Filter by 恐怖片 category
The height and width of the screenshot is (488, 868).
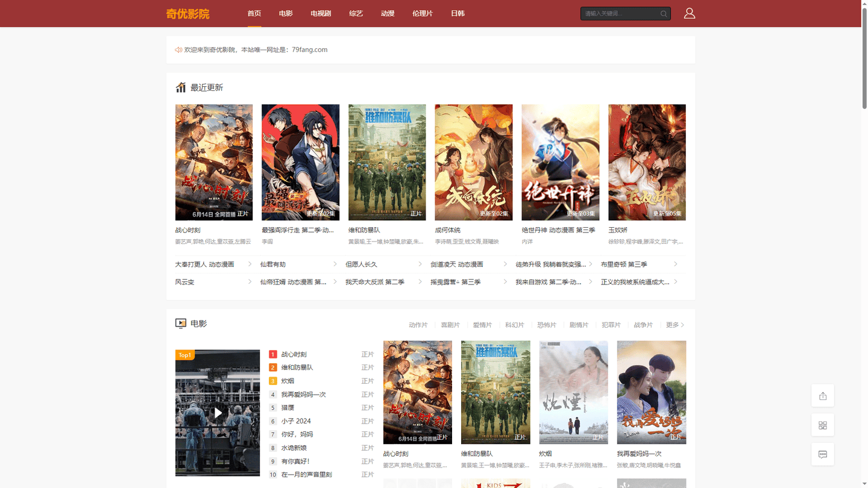pyautogui.click(x=547, y=325)
